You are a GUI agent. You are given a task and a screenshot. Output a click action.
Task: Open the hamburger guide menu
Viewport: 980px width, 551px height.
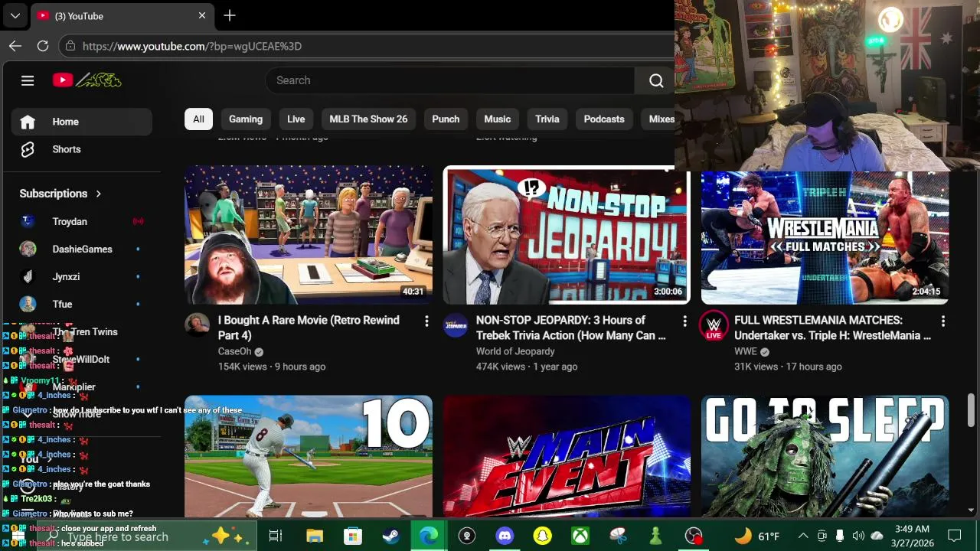pos(28,80)
